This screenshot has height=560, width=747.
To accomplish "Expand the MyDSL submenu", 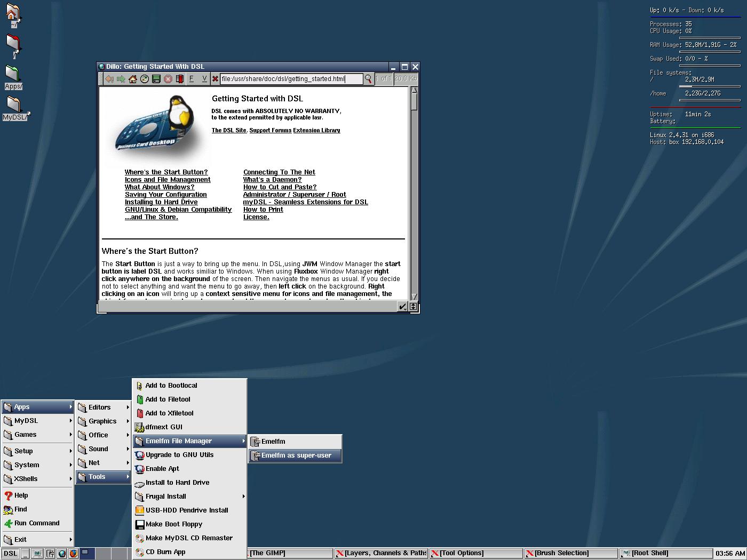I will [37, 421].
